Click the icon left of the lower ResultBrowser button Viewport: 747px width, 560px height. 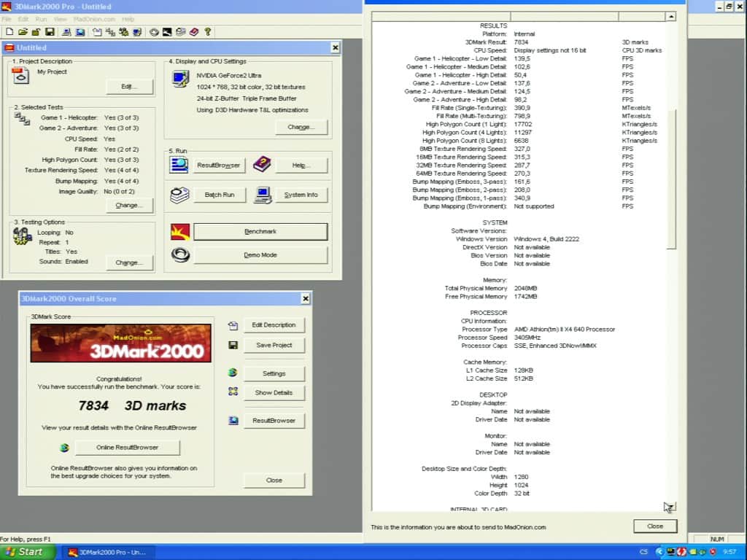click(233, 421)
